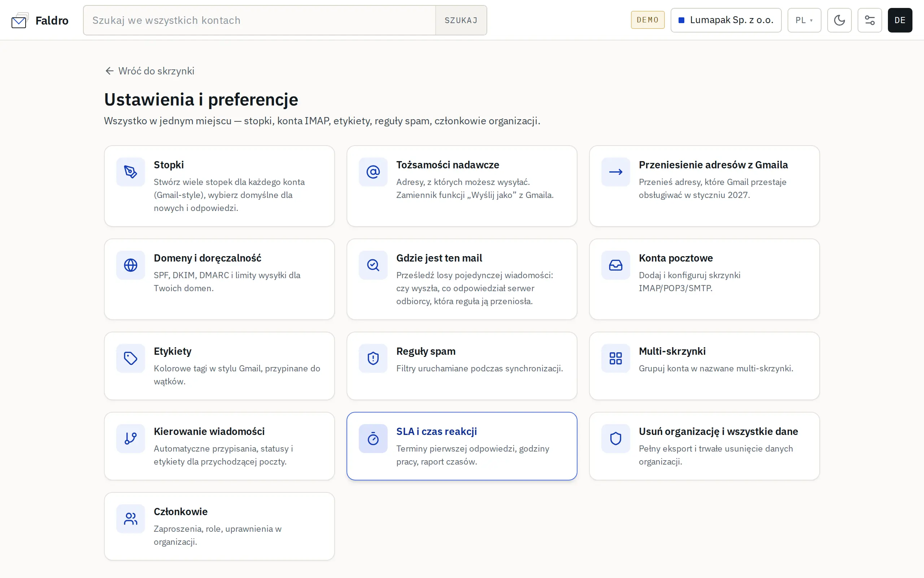Click the Reguły spam shield icon
The width and height of the screenshot is (924, 578).
pos(373,359)
